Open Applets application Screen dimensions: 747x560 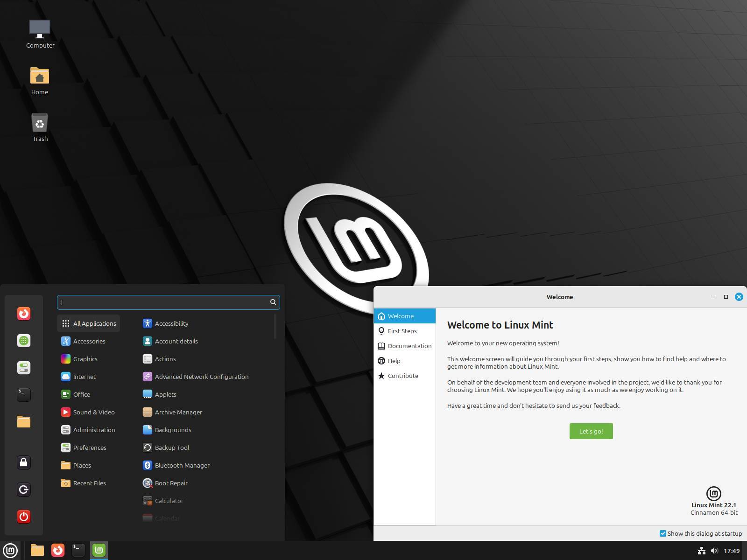tap(160, 394)
